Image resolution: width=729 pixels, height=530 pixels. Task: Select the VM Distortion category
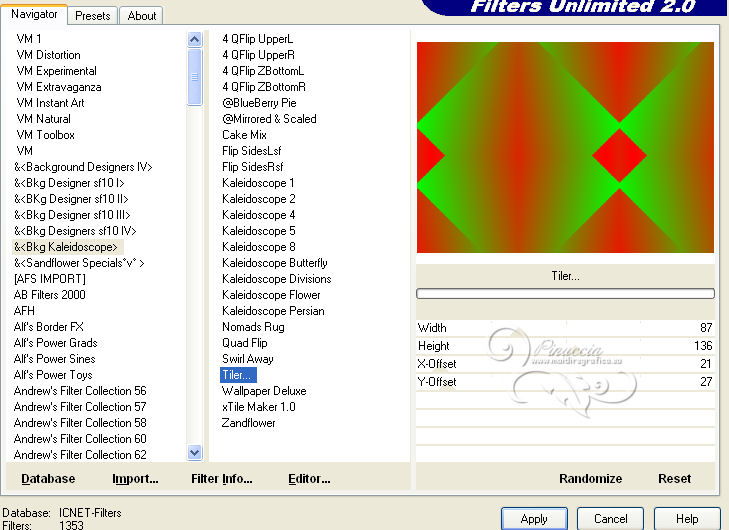[48, 55]
